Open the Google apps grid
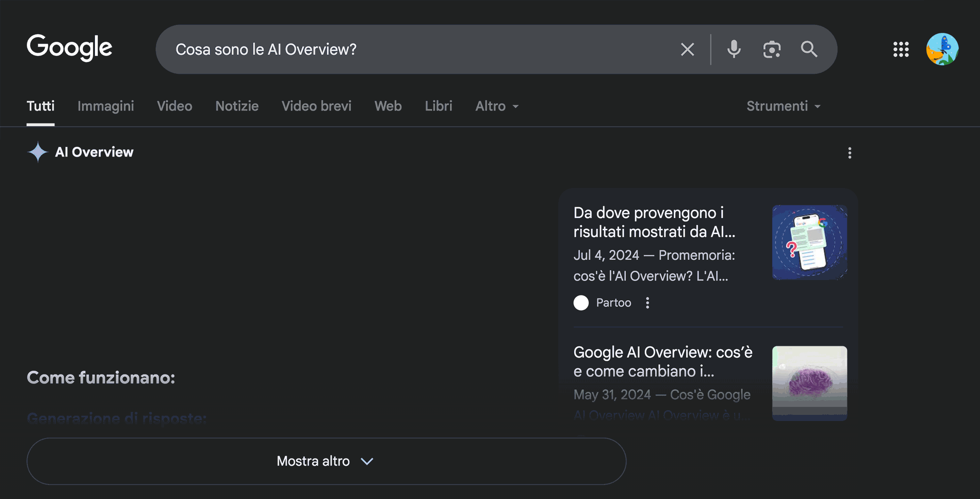Screen dimensions: 980x499 point(901,49)
